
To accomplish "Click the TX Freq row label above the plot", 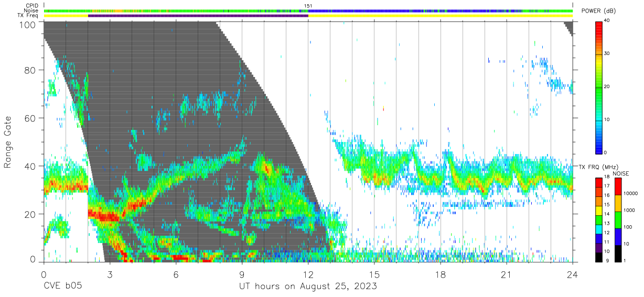I will point(28,16).
